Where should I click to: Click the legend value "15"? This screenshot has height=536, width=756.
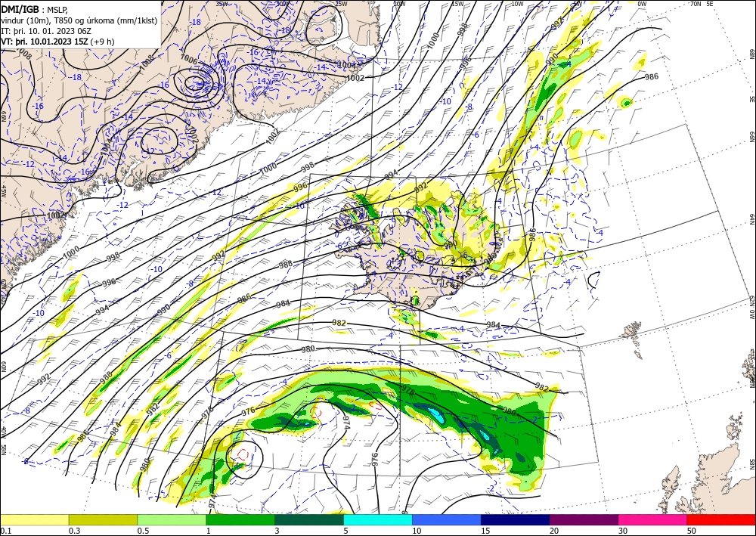(x=485, y=531)
